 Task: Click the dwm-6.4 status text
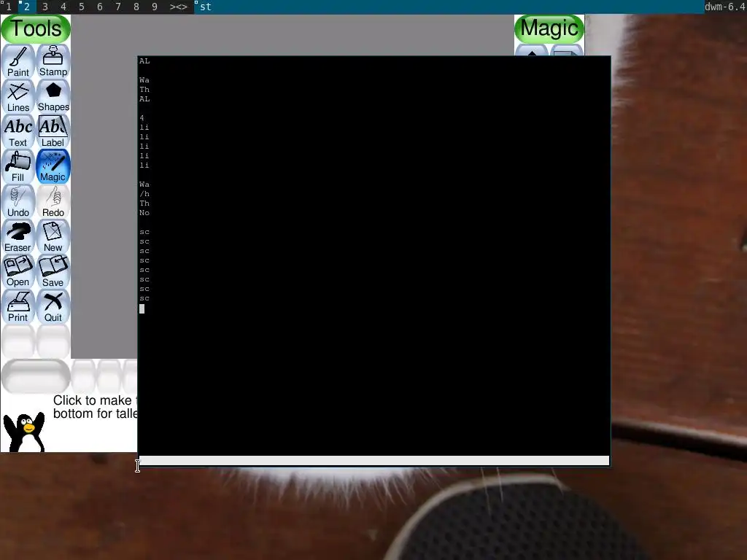point(725,7)
